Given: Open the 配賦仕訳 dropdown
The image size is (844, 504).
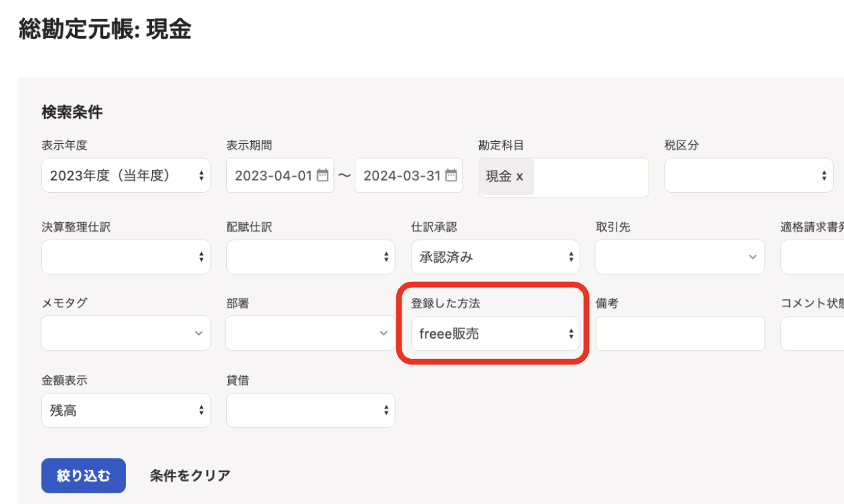Looking at the screenshot, I should 311,256.
